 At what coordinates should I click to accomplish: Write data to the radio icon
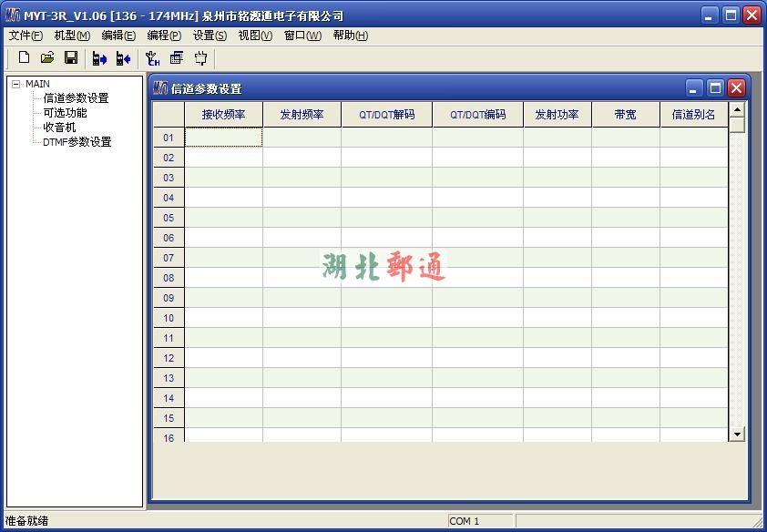click(123, 59)
